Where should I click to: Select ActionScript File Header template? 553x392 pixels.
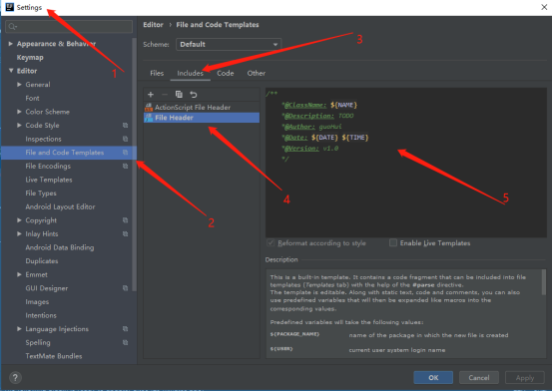pos(202,107)
